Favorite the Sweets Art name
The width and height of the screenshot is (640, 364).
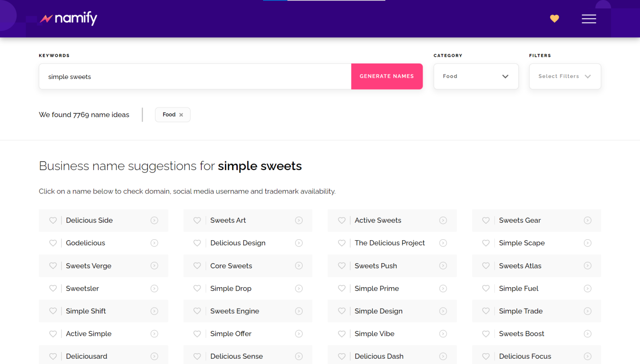[x=197, y=221]
